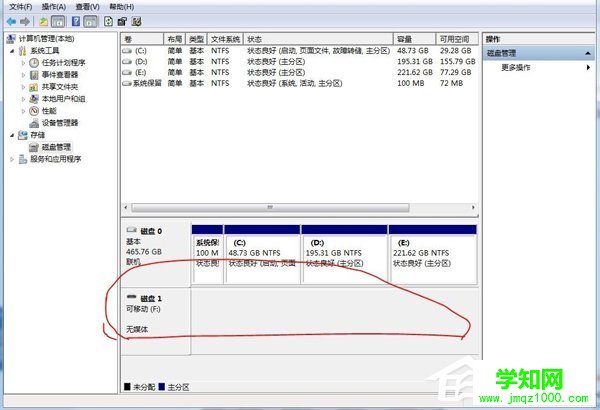Click the 系统工具 tools icon in tree
600x410 pixels.
[23, 51]
